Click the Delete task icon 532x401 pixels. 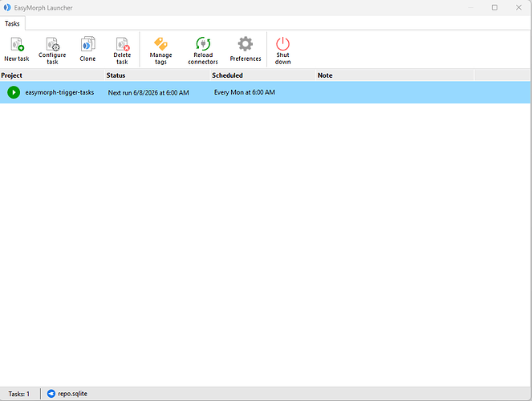pyautogui.click(x=122, y=44)
